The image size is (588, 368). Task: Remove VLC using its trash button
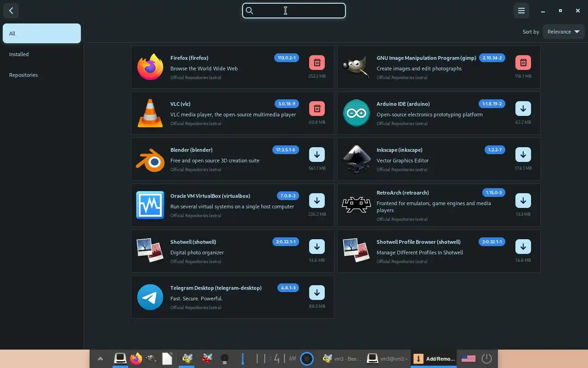pyautogui.click(x=317, y=109)
